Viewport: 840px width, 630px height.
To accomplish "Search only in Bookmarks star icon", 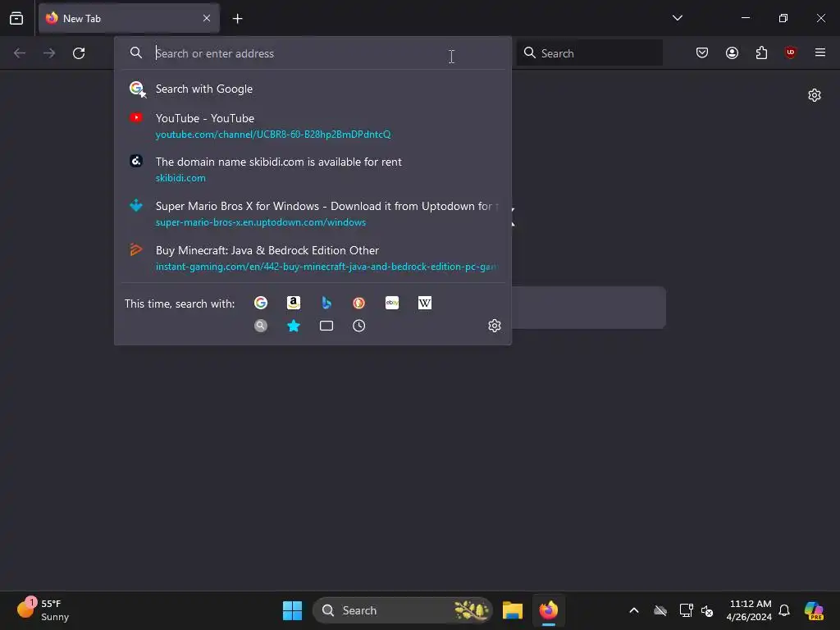I will click(x=294, y=326).
